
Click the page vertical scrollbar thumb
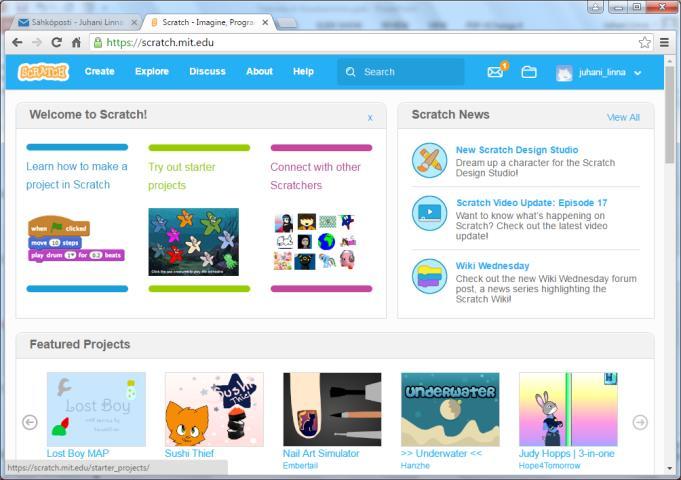(670, 115)
